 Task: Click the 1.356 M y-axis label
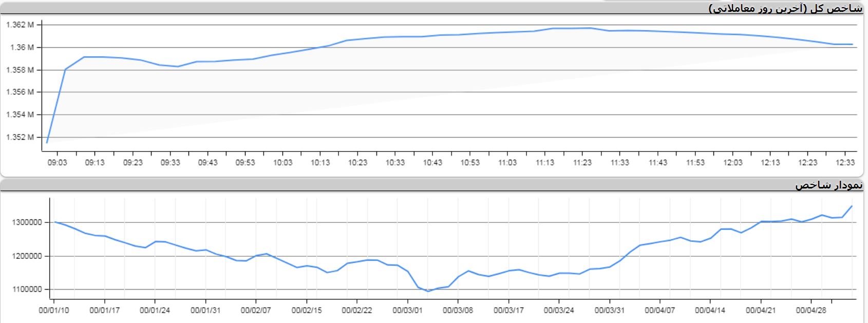[20, 92]
